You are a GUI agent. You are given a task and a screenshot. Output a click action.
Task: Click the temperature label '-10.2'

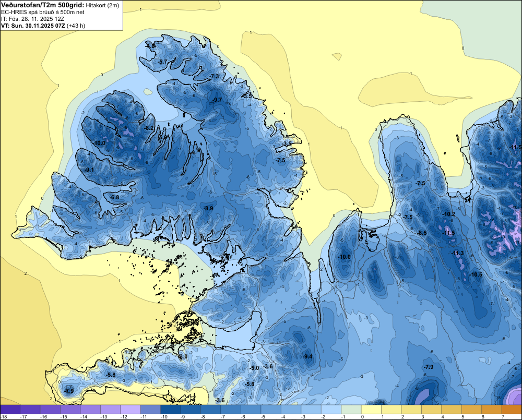(x=448, y=214)
